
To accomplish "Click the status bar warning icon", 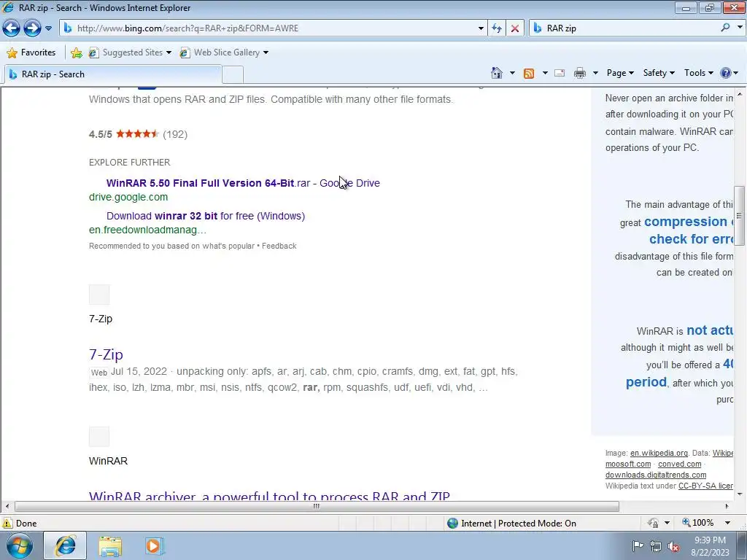I will click(x=7, y=523).
